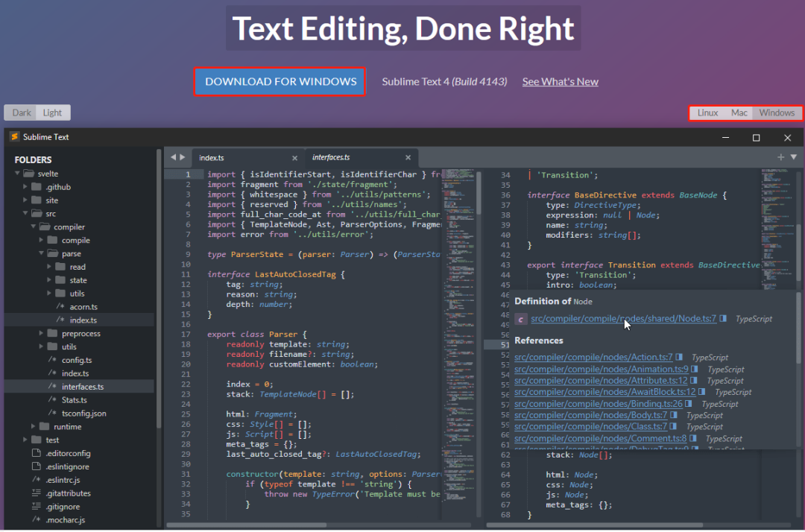Collapse the parse folder
This screenshot has height=532, width=805.
coord(42,253)
